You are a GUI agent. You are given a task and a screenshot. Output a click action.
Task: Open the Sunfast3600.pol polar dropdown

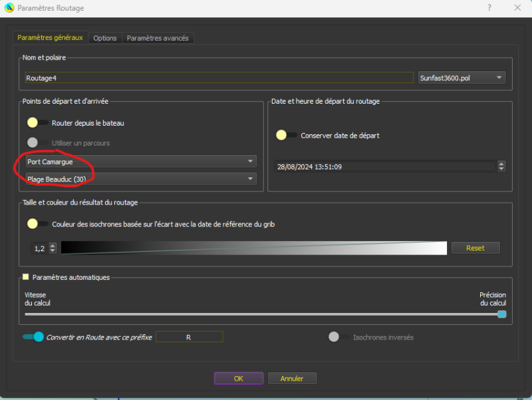coord(462,78)
